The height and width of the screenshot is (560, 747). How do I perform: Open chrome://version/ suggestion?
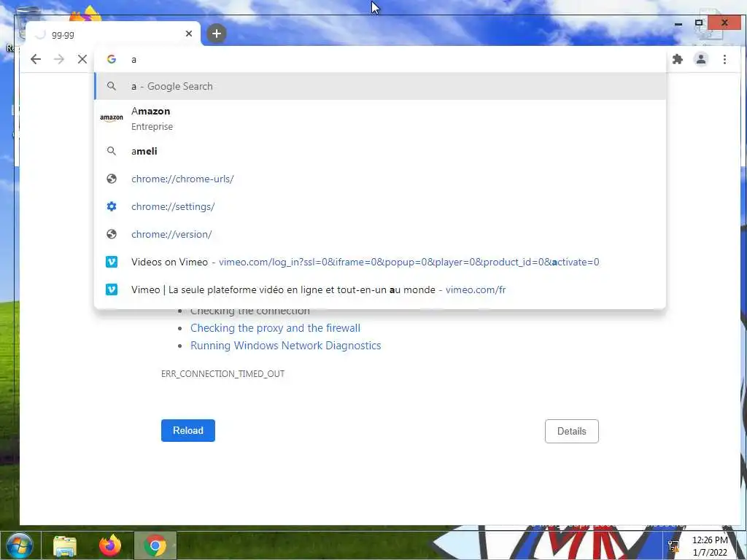coord(380,234)
